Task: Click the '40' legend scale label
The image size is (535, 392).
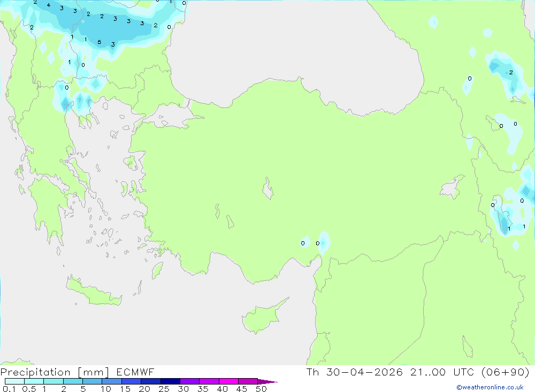Action: [x=222, y=389]
